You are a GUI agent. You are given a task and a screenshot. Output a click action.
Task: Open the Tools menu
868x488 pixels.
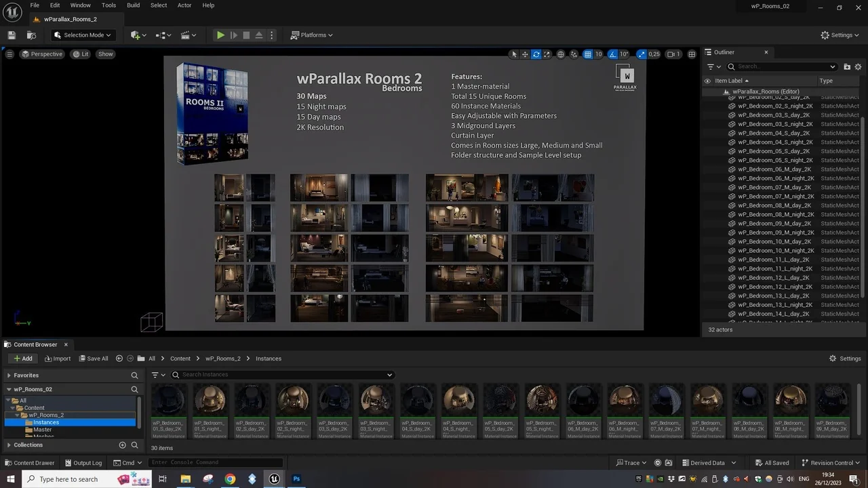coord(108,5)
